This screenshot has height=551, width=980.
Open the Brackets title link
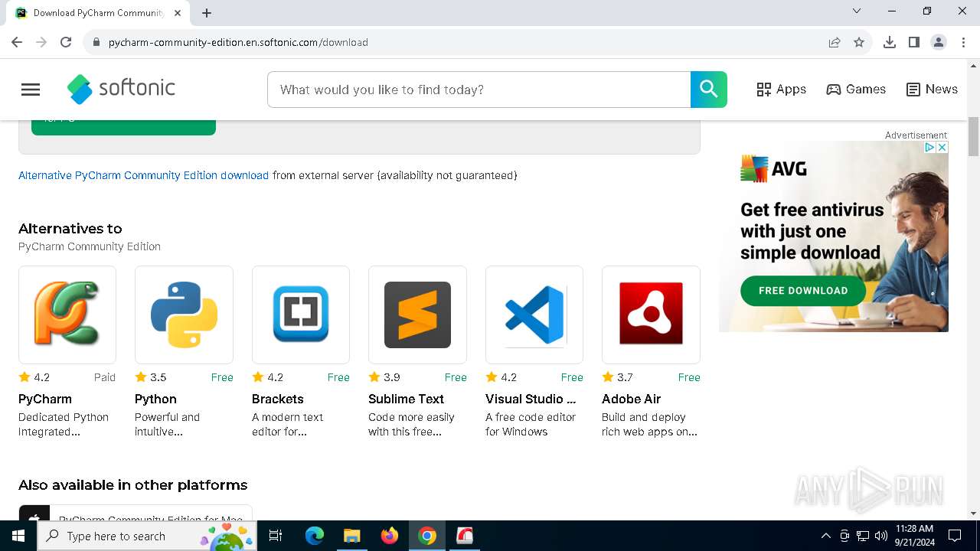(277, 399)
